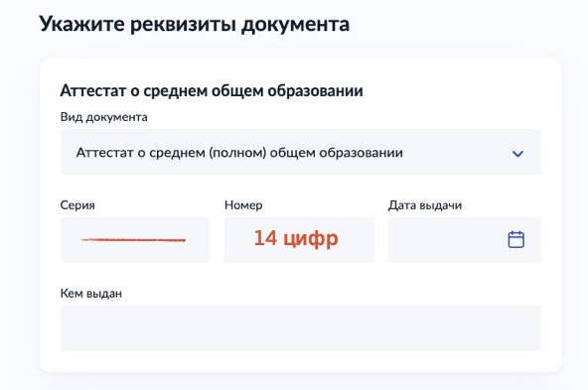Click into the Дата выдачи date field

tap(464, 240)
